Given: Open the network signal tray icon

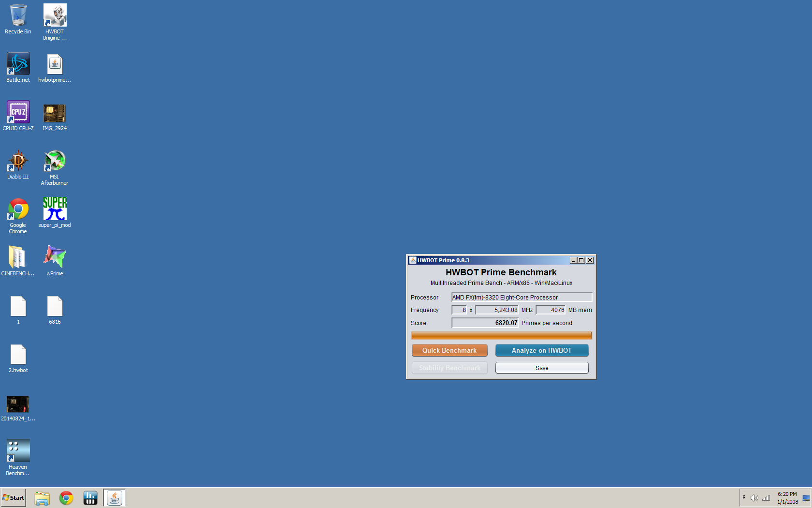Looking at the screenshot, I should [766, 498].
